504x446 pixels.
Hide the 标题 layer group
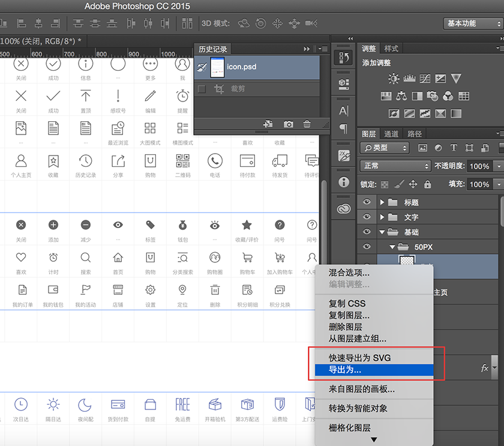click(x=367, y=202)
